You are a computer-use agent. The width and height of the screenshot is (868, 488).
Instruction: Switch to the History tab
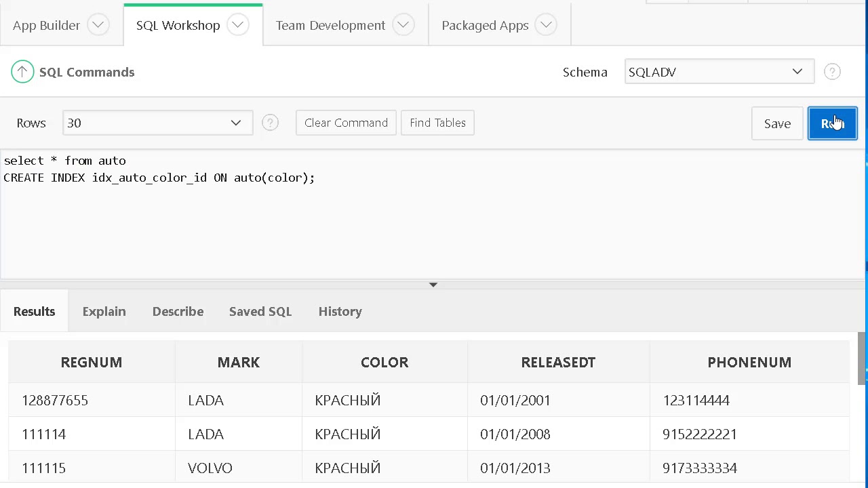pos(340,311)
